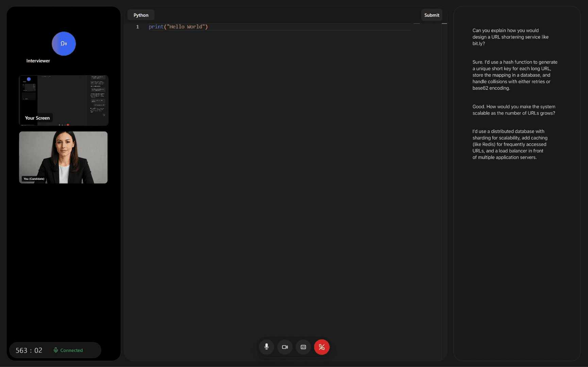Mute the microphone in the call controls
Screen dimensions: 588x367
tap(267, 347)
